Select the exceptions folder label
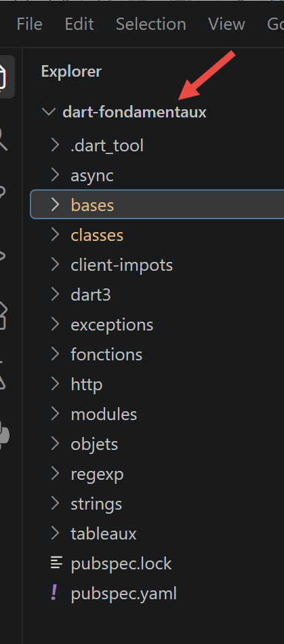 coord(112,325)
